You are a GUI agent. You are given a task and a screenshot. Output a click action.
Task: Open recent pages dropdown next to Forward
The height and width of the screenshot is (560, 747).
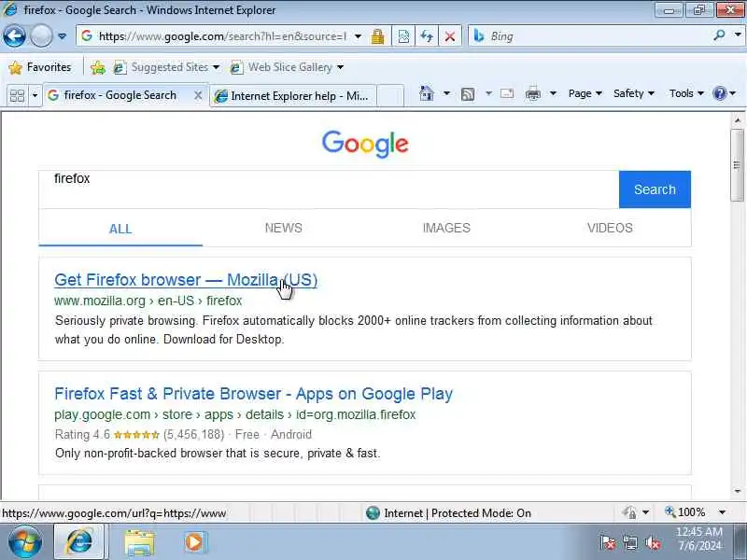[x=62, y=36]
